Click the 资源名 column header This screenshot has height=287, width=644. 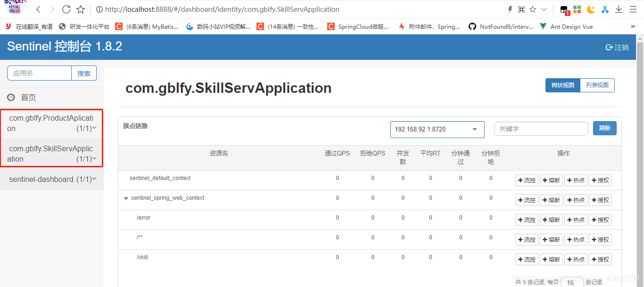point(219,153)
